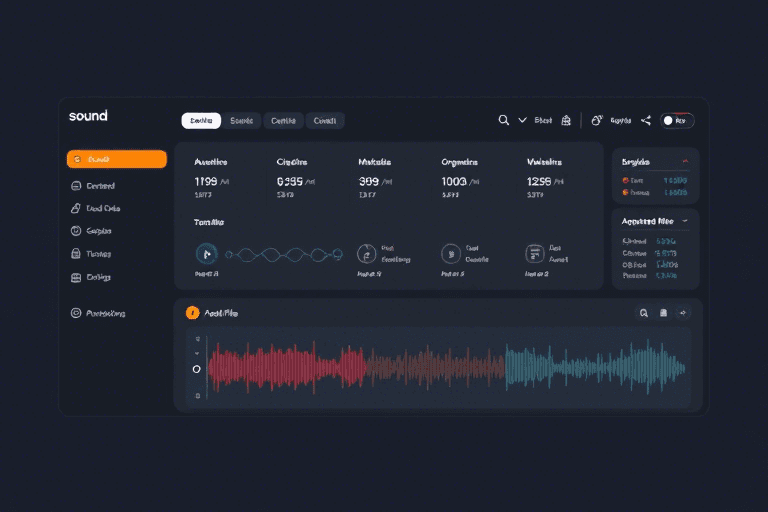Click the magnifier search icon in top bar
The image size is (768, 512).
click(x=504, y=120)
